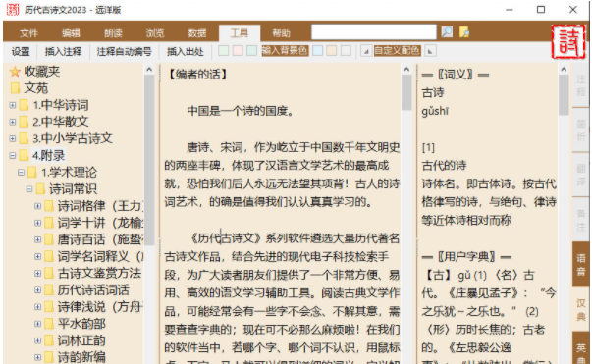
Task: Pick the pink color swatch
Action: point(238,51)
